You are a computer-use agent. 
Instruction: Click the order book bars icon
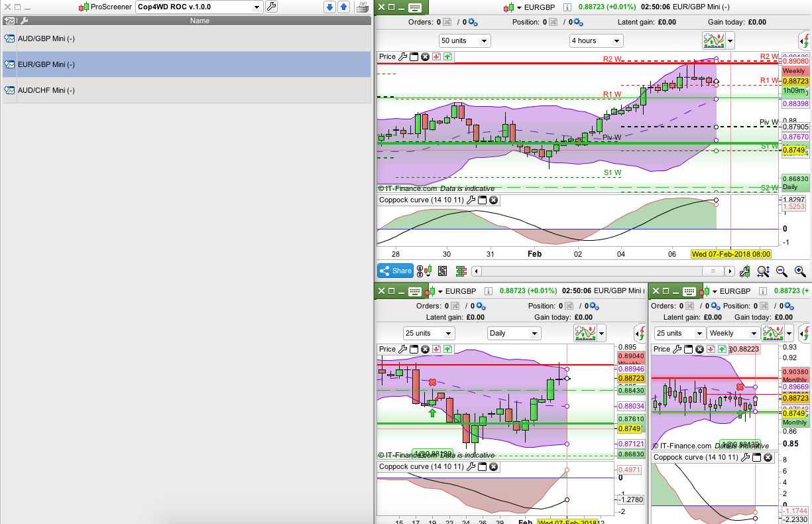tap(461, 271)
